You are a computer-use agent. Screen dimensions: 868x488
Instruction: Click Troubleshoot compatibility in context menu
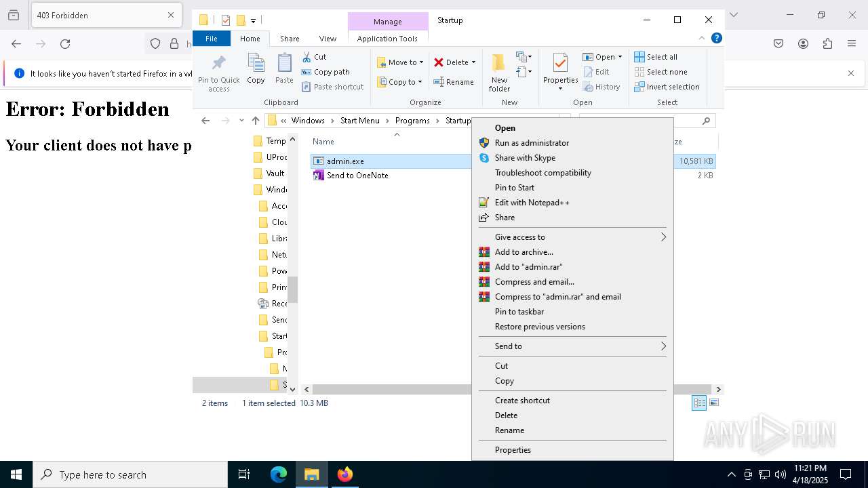(572, 173)
